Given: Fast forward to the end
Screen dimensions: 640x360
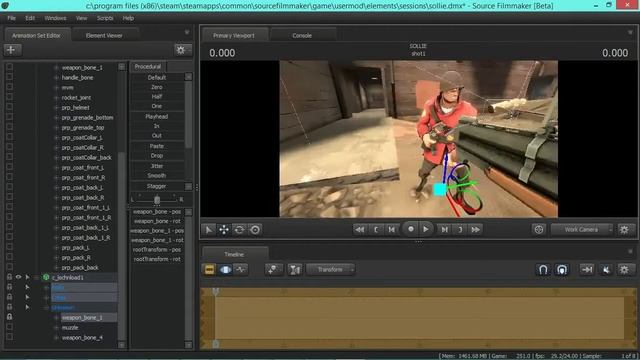Looking at the screenshot, I should pyautogui.click(x=476, y=230).
